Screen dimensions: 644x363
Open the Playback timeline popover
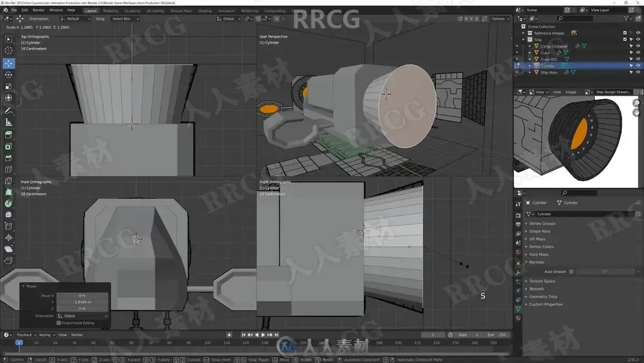coord(26,335)
